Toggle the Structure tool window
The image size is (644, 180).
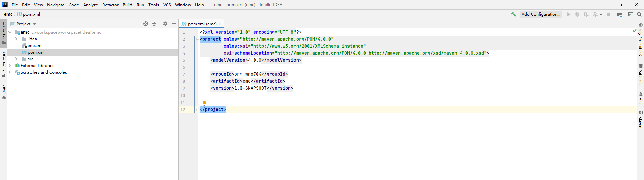[4, 64]
